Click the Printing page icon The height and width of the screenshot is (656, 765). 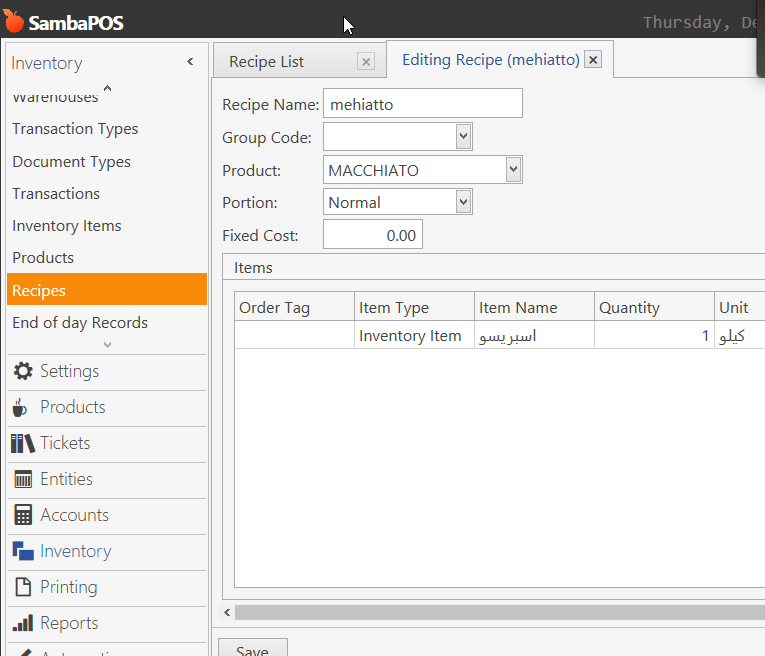[x=23, y=587]
